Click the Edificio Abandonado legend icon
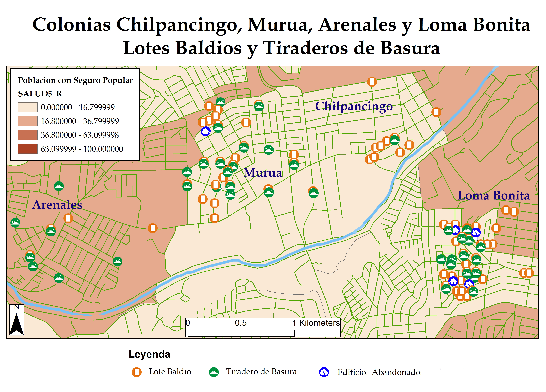 tap(324, 372)
